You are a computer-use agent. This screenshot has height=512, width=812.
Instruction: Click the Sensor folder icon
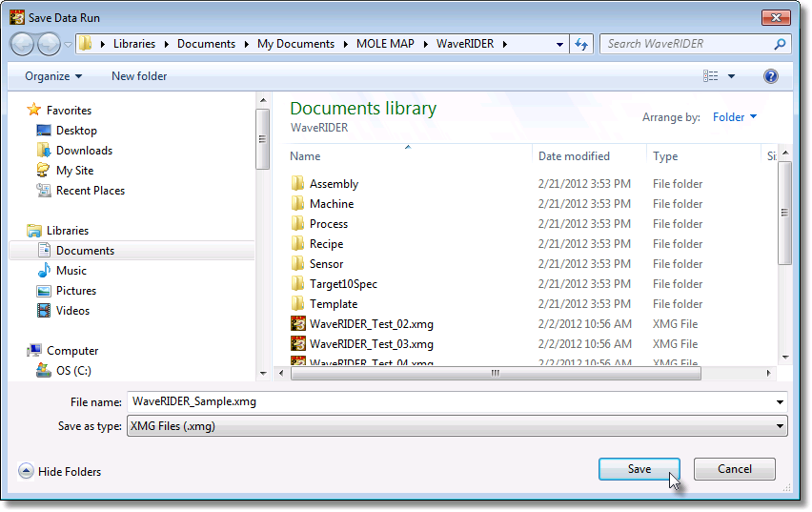(x=297, y=264)
